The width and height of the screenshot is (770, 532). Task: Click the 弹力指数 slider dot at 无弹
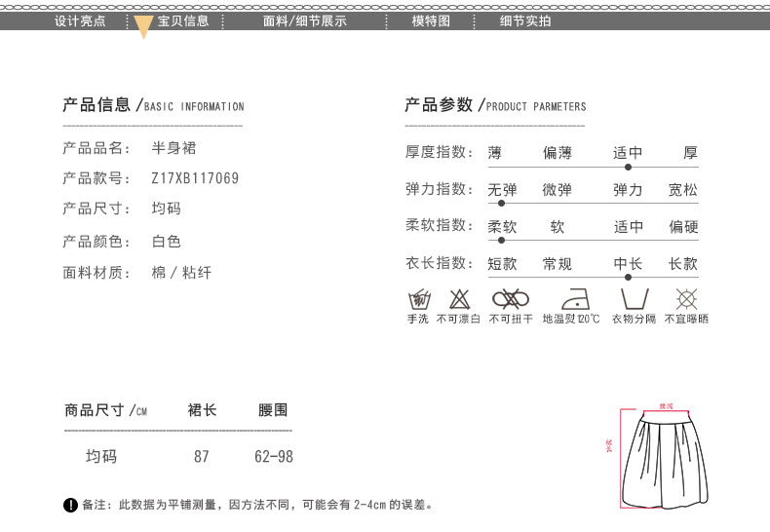501,203
